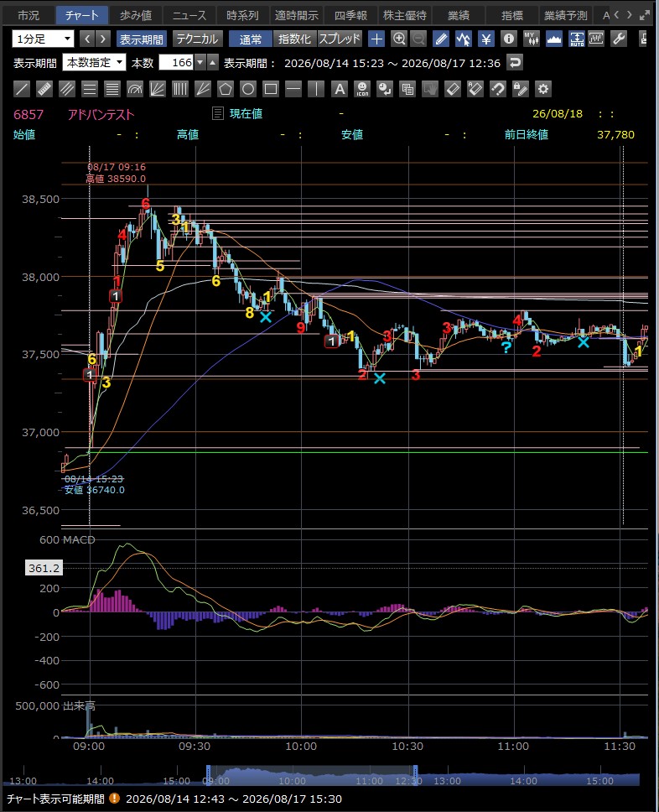
Task: Toggle 通常 normal scale mode
Action: [251, 39]
